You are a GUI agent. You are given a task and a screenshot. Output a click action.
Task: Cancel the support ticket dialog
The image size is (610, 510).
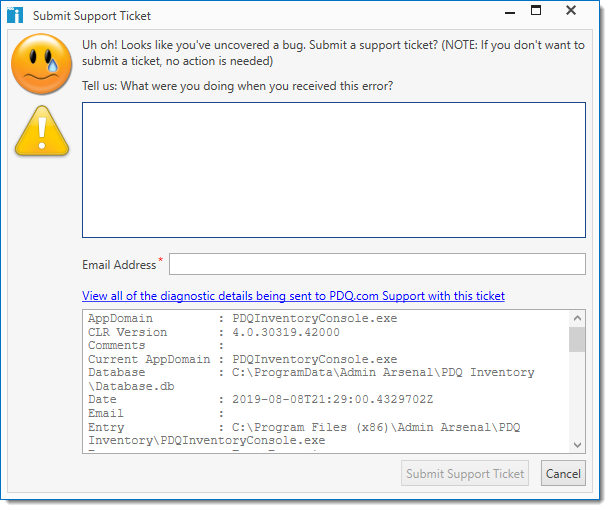(563, 474)
